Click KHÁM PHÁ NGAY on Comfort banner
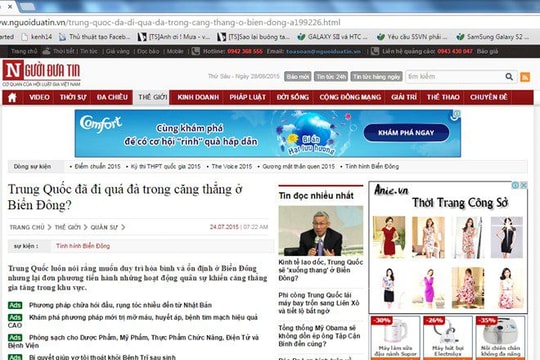This screenshot has height=360, width=540. (406, 133)
